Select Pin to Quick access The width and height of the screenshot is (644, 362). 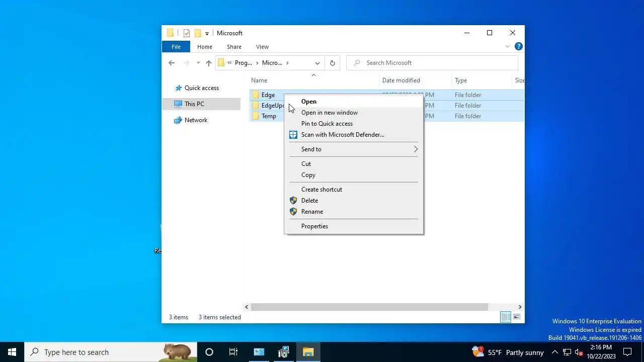click(354, 124)
